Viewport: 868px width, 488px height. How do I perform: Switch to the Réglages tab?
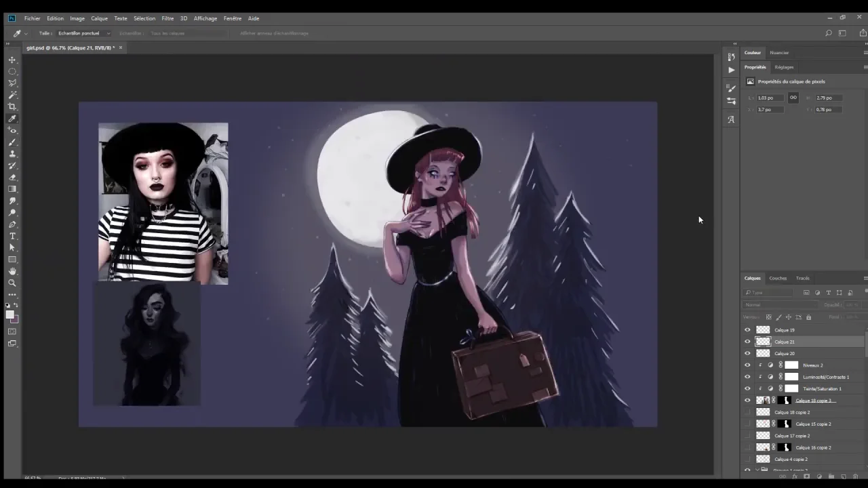click(784, 67)
